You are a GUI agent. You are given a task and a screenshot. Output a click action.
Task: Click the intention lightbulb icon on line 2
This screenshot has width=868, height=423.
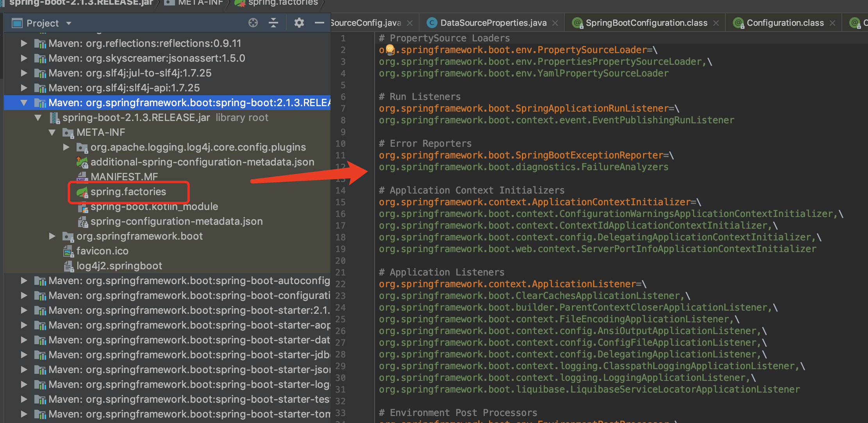pos(390,49)
